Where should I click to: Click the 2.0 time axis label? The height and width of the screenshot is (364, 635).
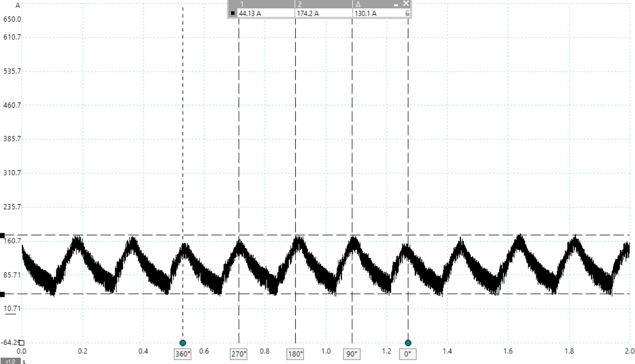tap(630, 351)
